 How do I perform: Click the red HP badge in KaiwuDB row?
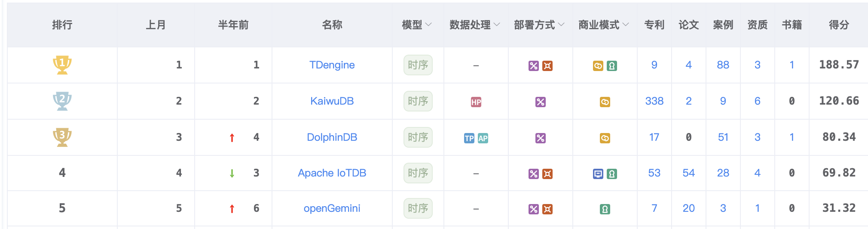[476, 102]
